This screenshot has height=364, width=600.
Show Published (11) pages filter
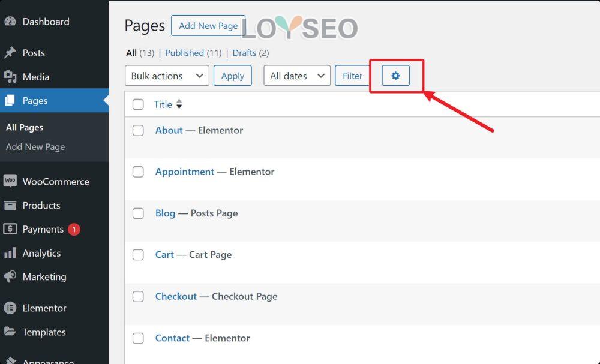(193, 53)
